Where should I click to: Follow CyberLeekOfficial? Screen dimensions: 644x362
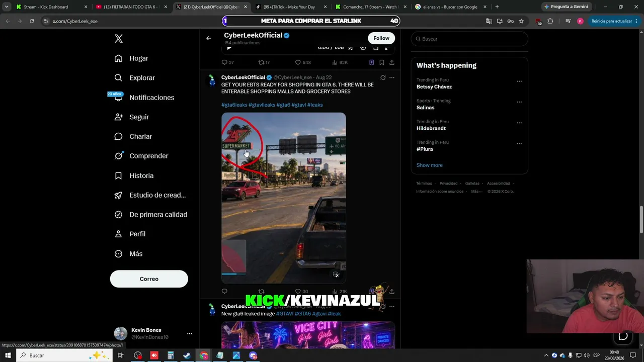tap(381, 38)
